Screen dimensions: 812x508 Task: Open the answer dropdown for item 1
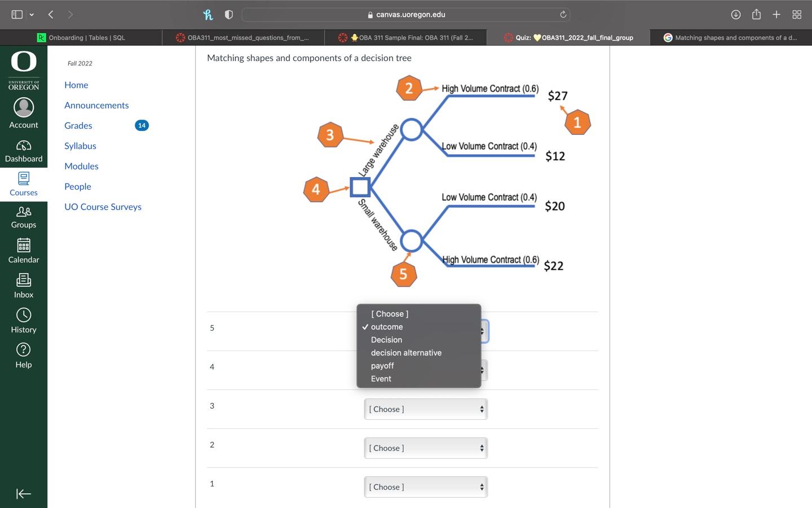click(x=425, y=487)
